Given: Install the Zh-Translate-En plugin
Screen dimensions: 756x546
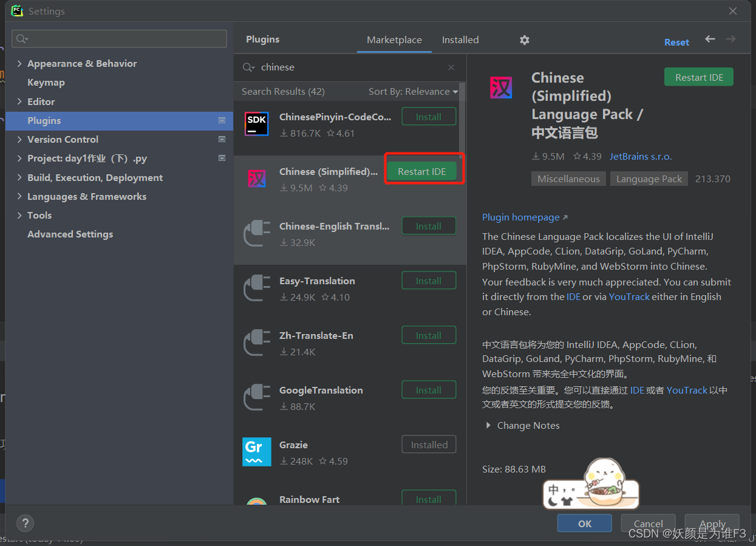Looking at the screenshot, I should [429, 335].
